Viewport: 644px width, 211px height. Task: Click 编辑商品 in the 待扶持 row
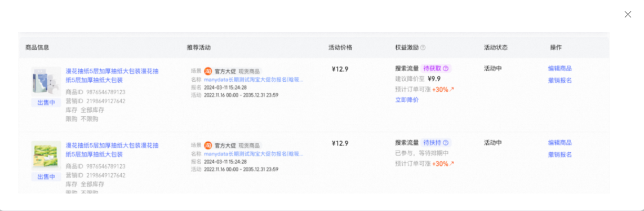click(560, 143)
